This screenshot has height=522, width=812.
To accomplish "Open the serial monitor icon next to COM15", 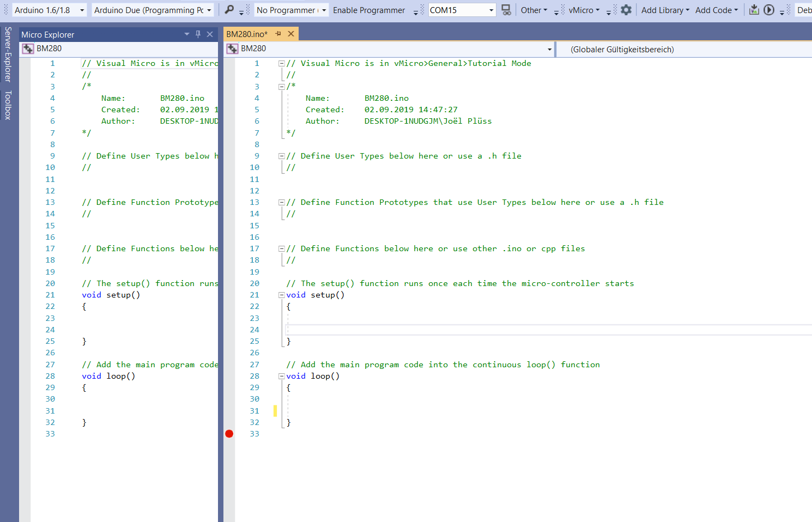I will [x=506, y=10].
